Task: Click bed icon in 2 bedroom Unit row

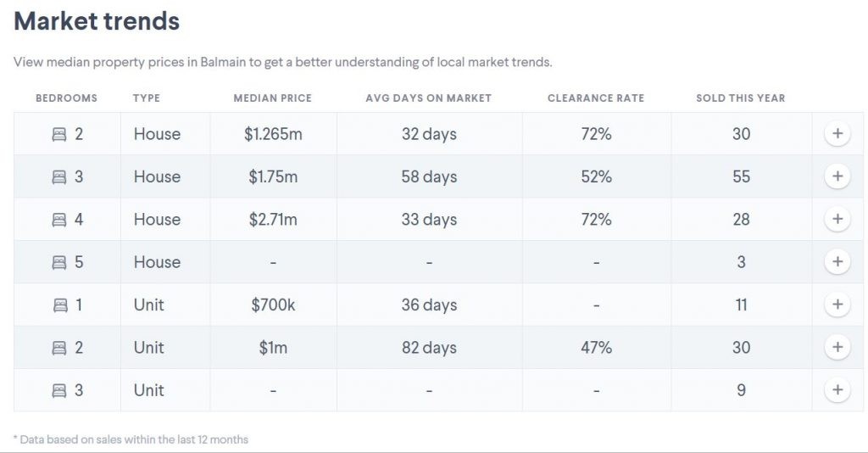Action: [59, 348]
